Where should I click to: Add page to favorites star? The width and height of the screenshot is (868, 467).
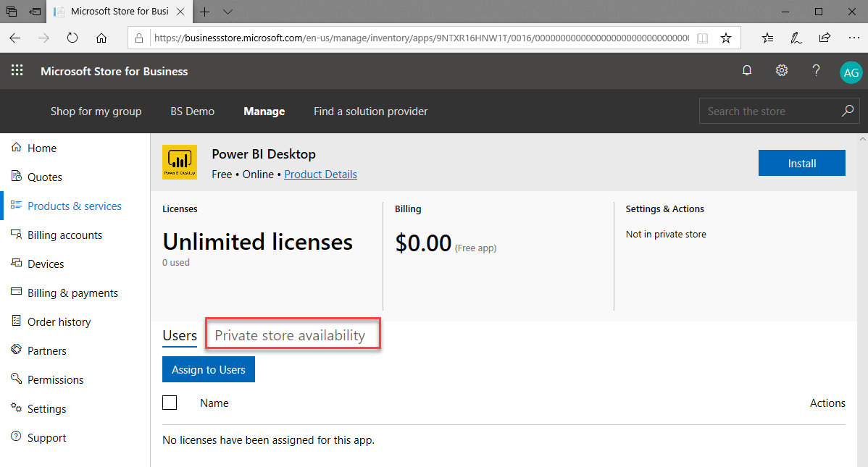726,38
